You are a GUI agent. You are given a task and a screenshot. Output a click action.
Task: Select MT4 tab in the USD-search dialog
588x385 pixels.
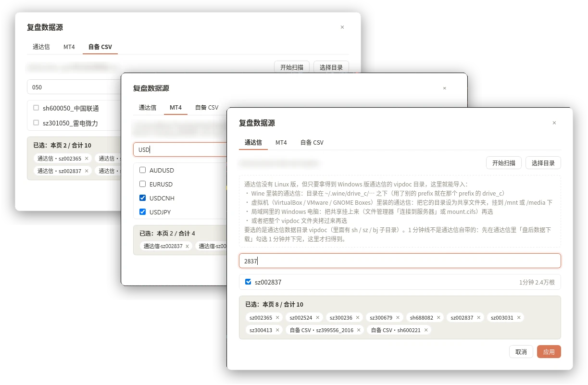(x=176, y=108)
